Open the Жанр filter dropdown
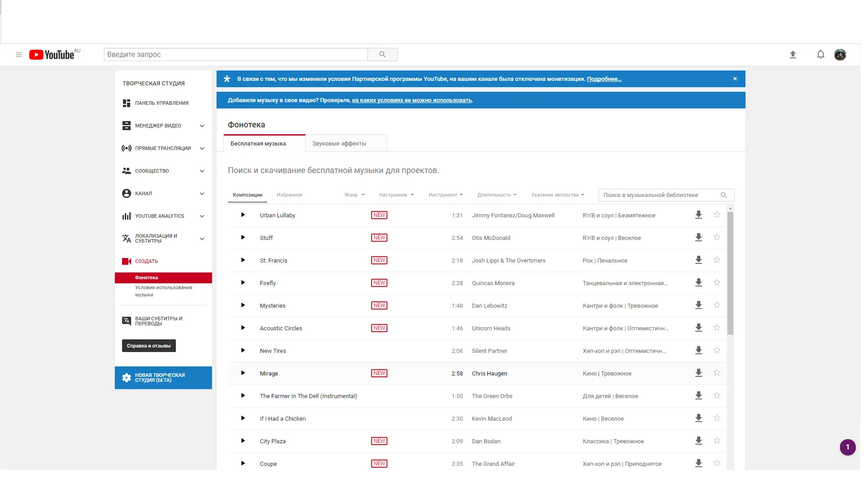The width and height of the screenshot is (868, 488). pos(354,195)
